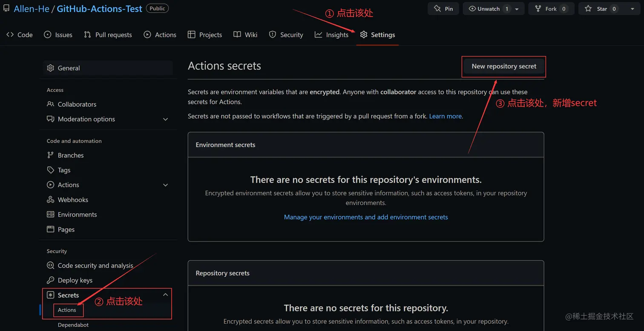Screen dimensions: 644x331
Task: Go to the Pull requests tab
Action: (x=108, y=35)
